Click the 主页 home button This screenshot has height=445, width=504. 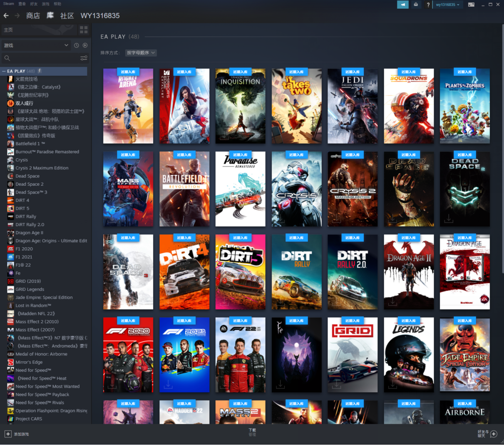pos(39,30)
